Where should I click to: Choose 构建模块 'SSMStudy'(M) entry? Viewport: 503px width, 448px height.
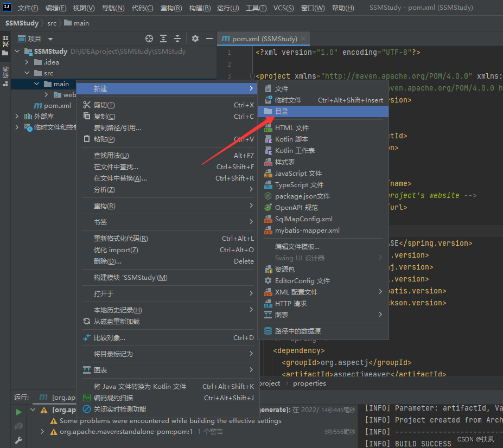167,277
